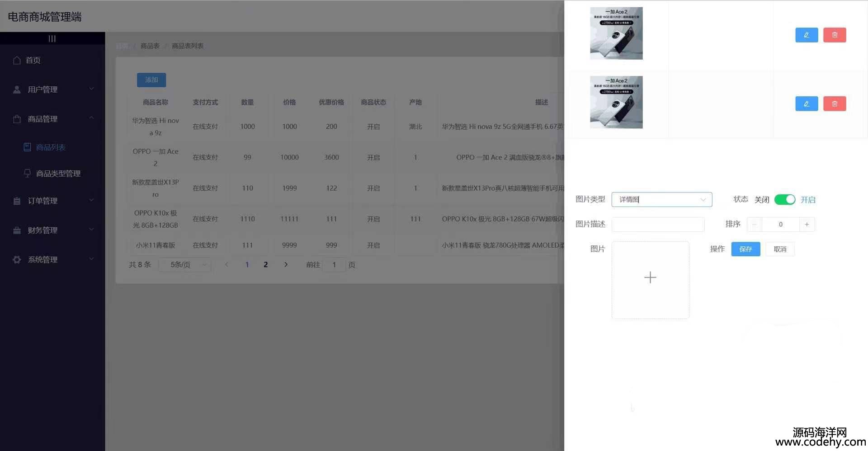Viewport: 868px width, 451px height.
Task: Select page 1 in pagination
Action: pos(247,265)
